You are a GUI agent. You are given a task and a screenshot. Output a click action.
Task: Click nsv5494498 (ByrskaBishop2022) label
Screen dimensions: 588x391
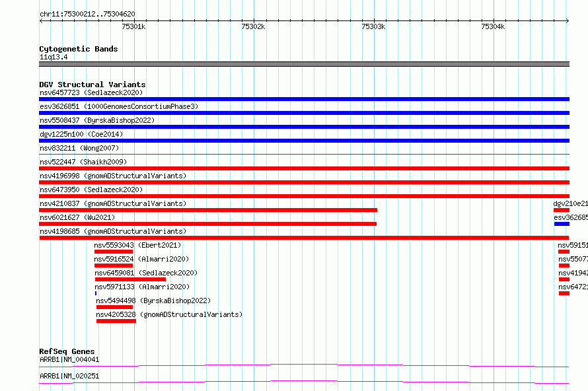tap(153, 301)
